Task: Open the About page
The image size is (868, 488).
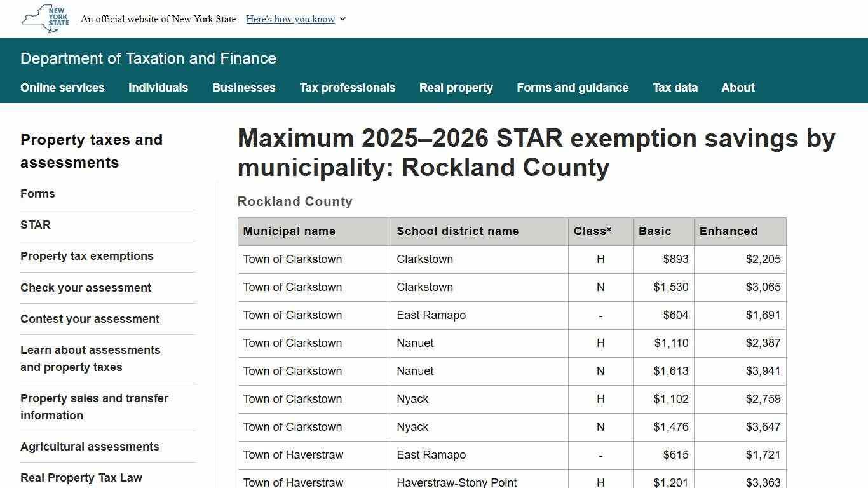Action: tap(738, 88)
